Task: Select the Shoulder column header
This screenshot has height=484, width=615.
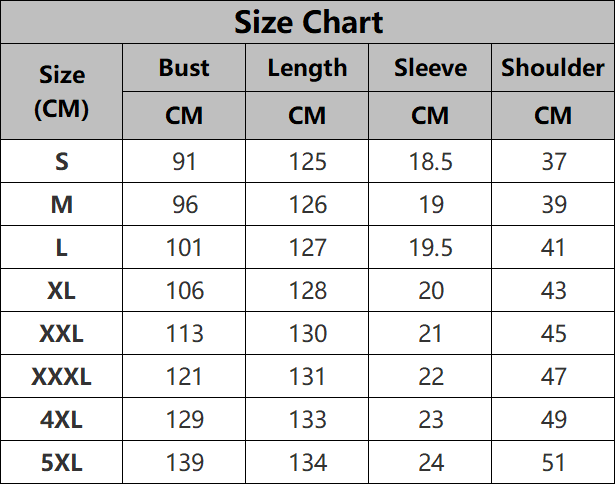Action: (553, 68)
